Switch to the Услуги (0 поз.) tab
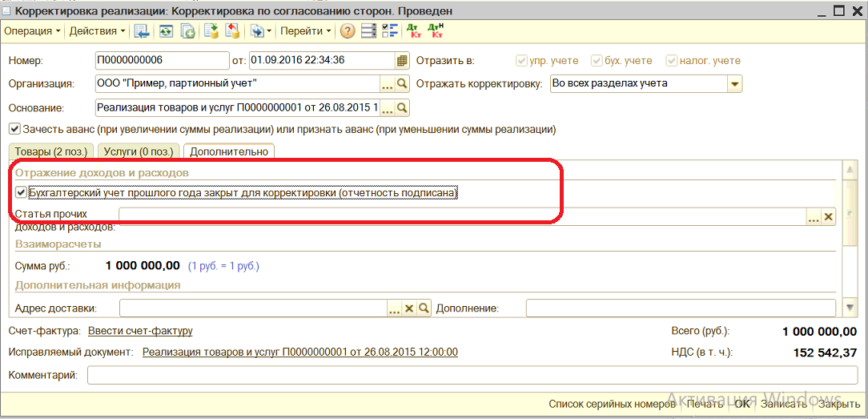The image size is (868, 419). tap(139, 151)
